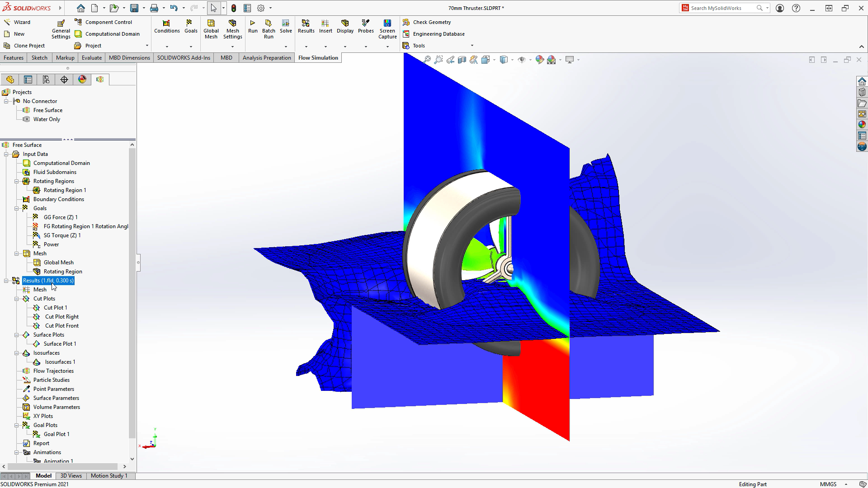This screenshot has width=868, height=488.
Task: Run the flow simulation
Action: tap(253, 28)
